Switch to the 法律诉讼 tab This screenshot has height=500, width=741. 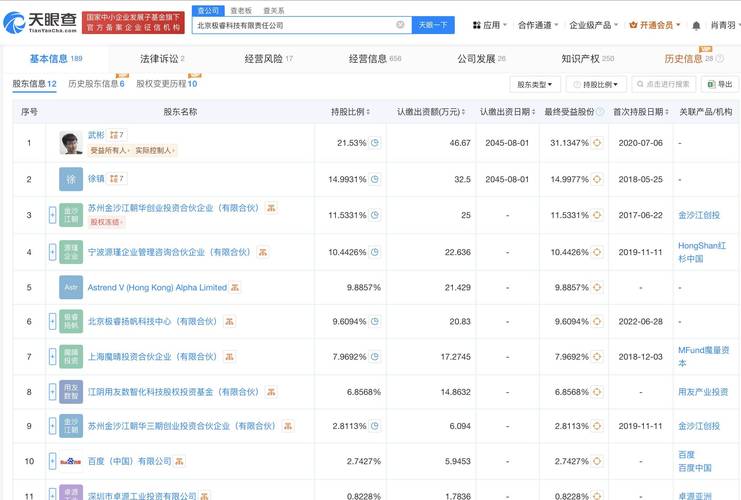tap(162, 59)
